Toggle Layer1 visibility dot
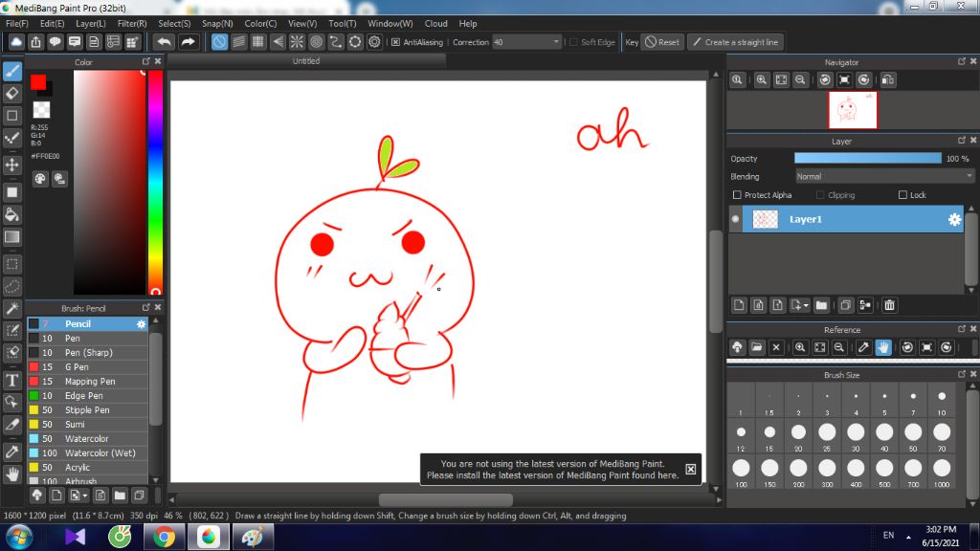 click(736, 219)
